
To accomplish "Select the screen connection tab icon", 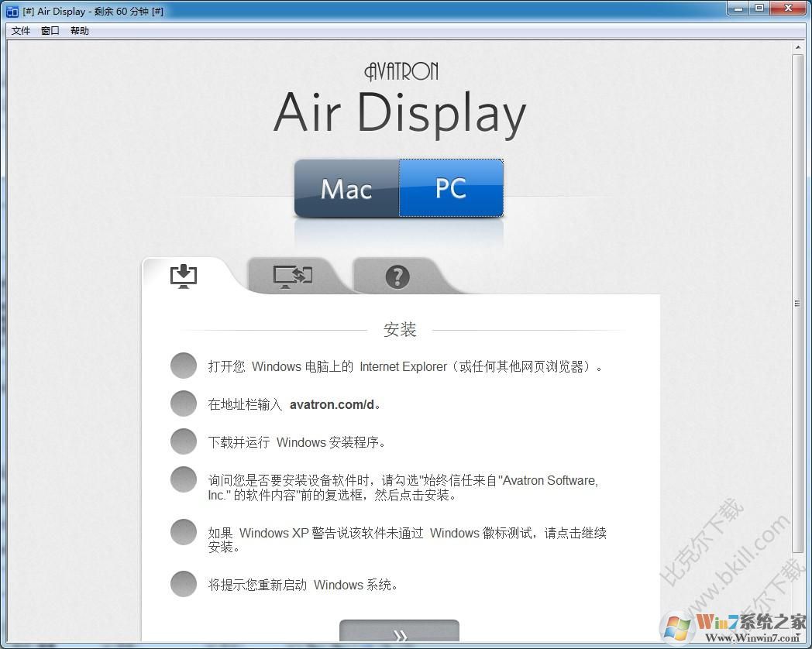I will coord(293,276).
